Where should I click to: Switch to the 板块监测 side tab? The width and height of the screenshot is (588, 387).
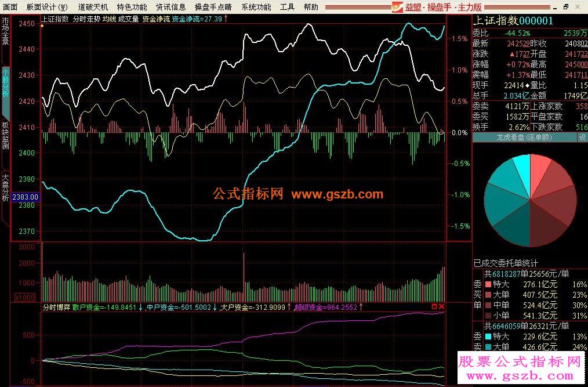(x=5, y=135)
